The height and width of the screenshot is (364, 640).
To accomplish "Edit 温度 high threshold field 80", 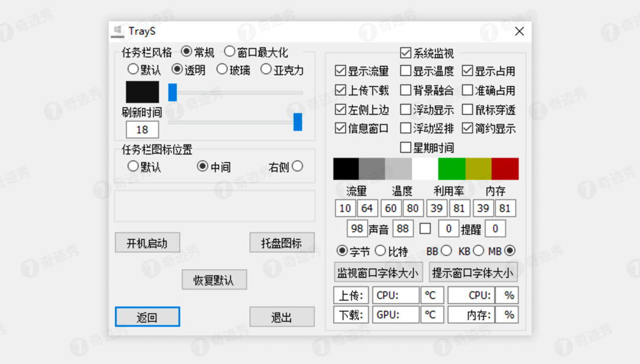I will (x=413, y=208).
